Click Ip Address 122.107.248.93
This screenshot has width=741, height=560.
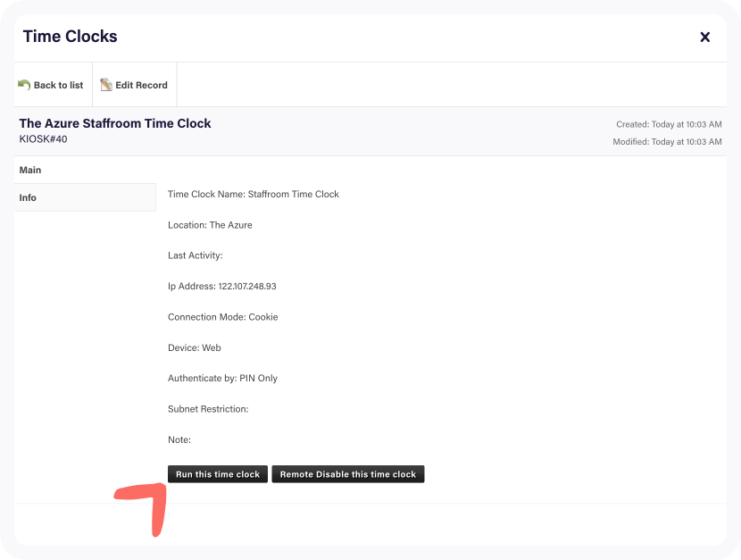coord(222,287)
